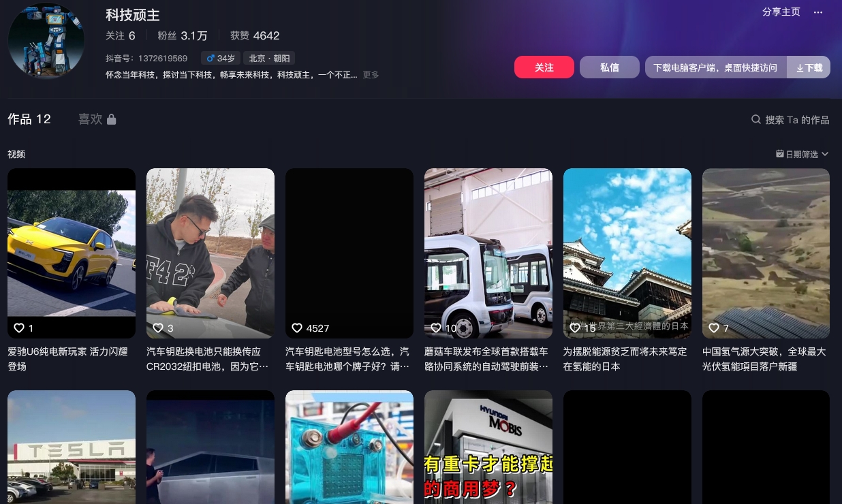842x504 pixels.
Task: Click the download arrow 下载 button
Action: (x=809, y=67)
